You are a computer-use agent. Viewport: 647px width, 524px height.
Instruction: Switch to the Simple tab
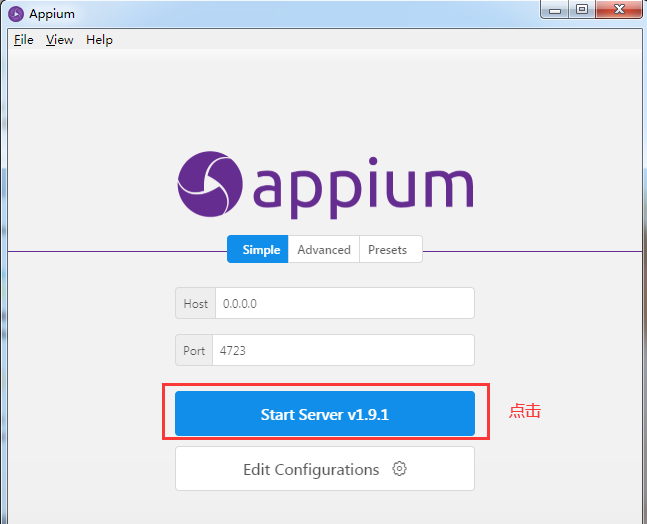click(x=258, y=249)
